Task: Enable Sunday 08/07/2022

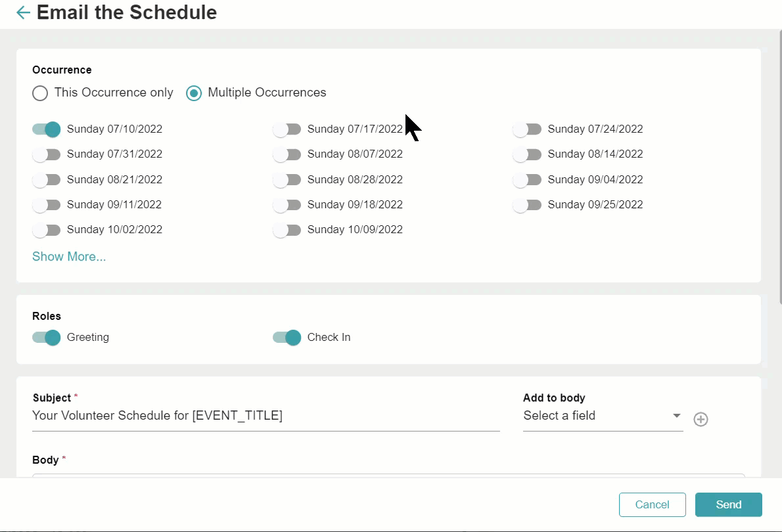Action: pos(287,154)
